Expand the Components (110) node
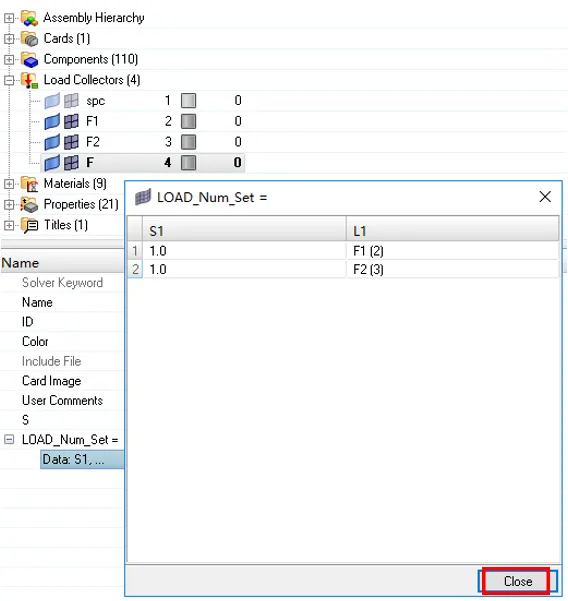The height and width of the screenshot is (601, 568). 9,59
